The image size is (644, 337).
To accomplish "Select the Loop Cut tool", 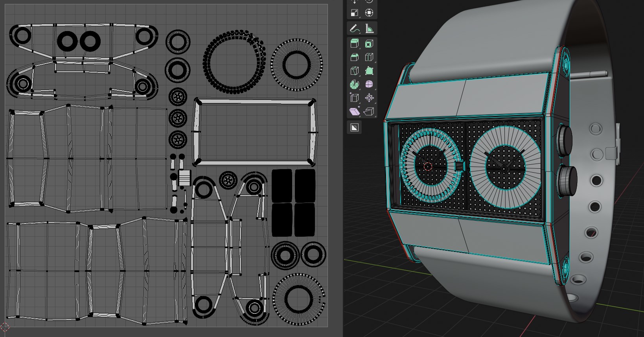I will point(369,57).
